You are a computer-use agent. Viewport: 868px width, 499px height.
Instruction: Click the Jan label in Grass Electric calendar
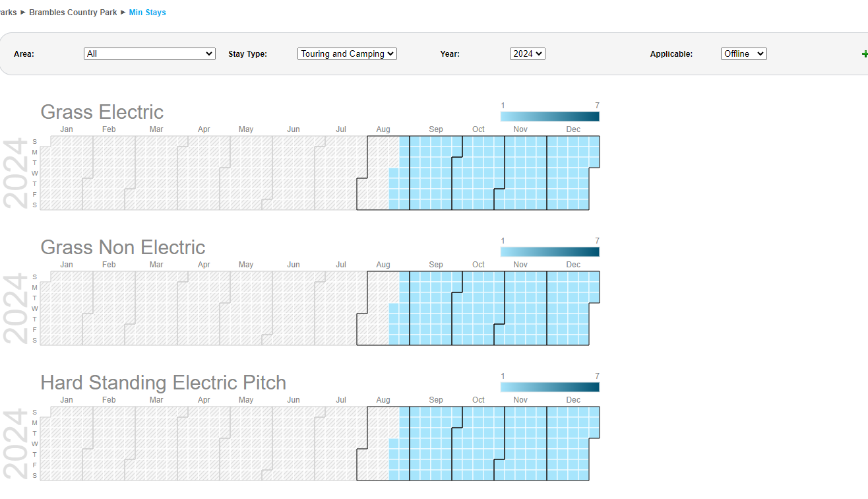click(67, 129)
